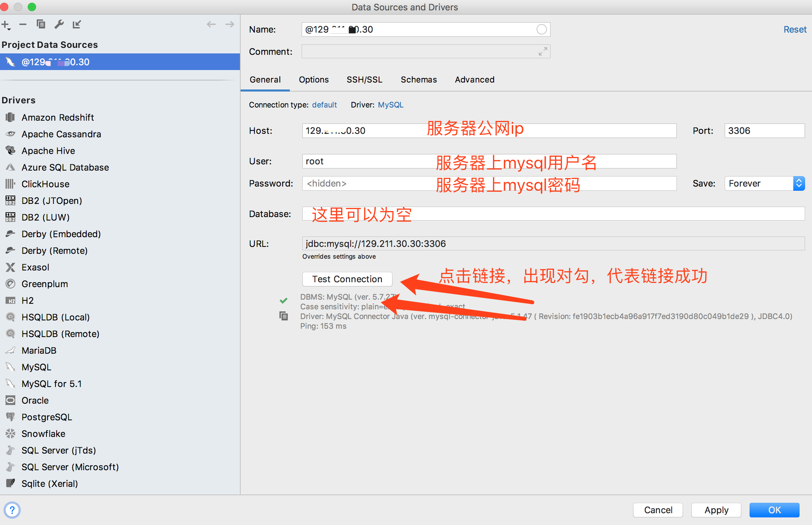This screenshot has width=812, height=525.
Task: Click the remove data source minus icon
Action: [23, 24]
